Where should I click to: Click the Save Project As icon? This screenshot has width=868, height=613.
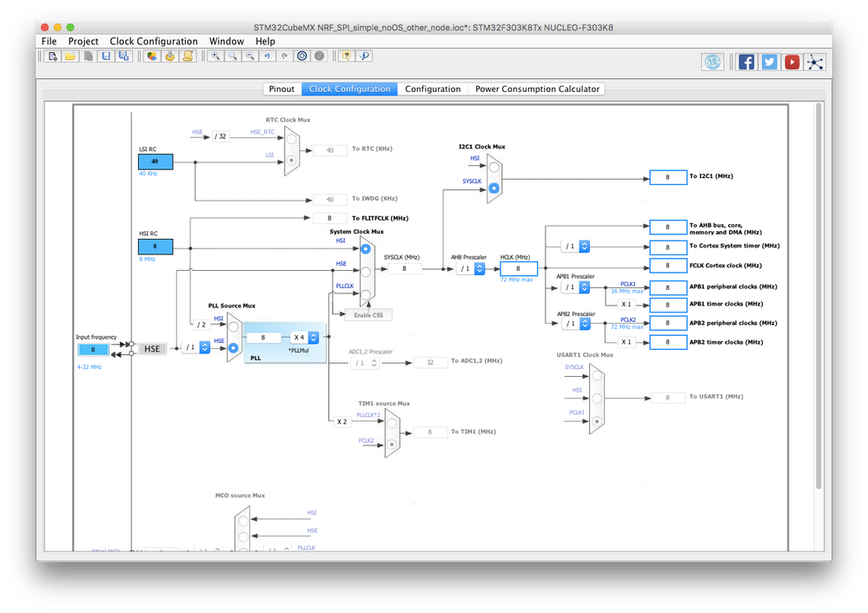click(x=123, y=56)
